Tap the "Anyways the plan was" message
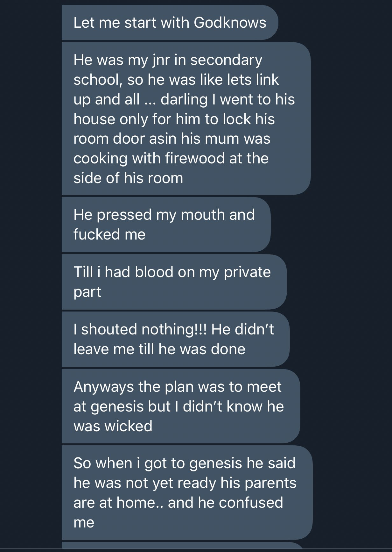 click(x=180, y=406)
